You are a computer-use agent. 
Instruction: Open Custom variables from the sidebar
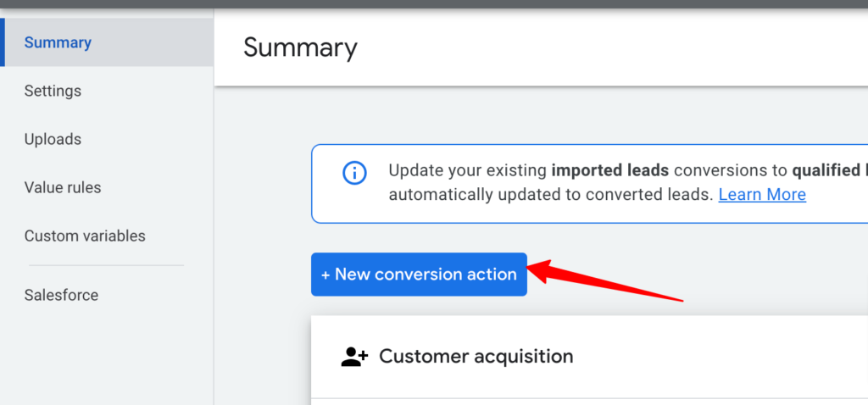click(85, 236)
